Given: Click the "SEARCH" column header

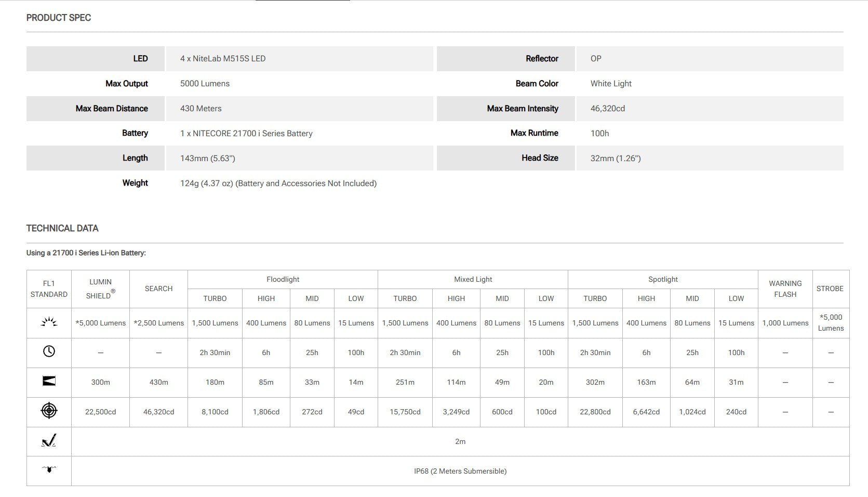Looking at the screenshot, I should 158,289.
